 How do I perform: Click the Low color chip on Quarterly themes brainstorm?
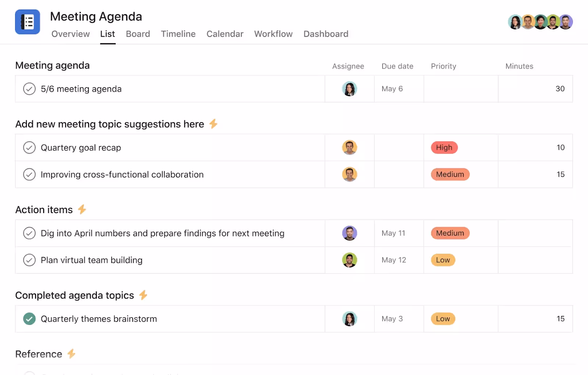click(443, 319)
